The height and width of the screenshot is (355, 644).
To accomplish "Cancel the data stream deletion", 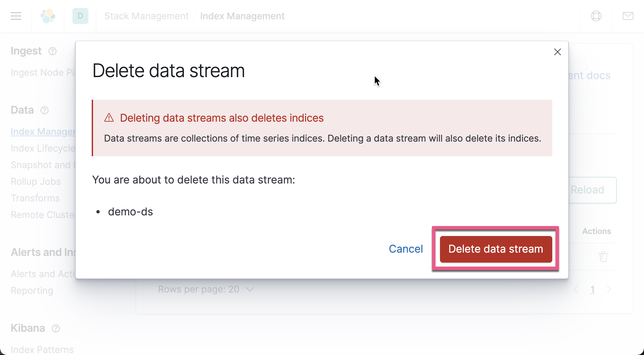I will point(406,249).
